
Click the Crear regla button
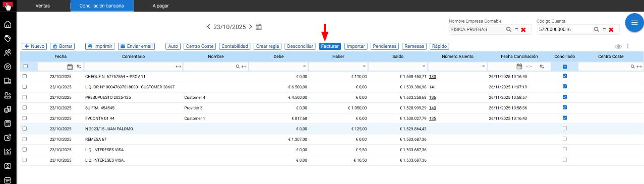tap(267, 46)
